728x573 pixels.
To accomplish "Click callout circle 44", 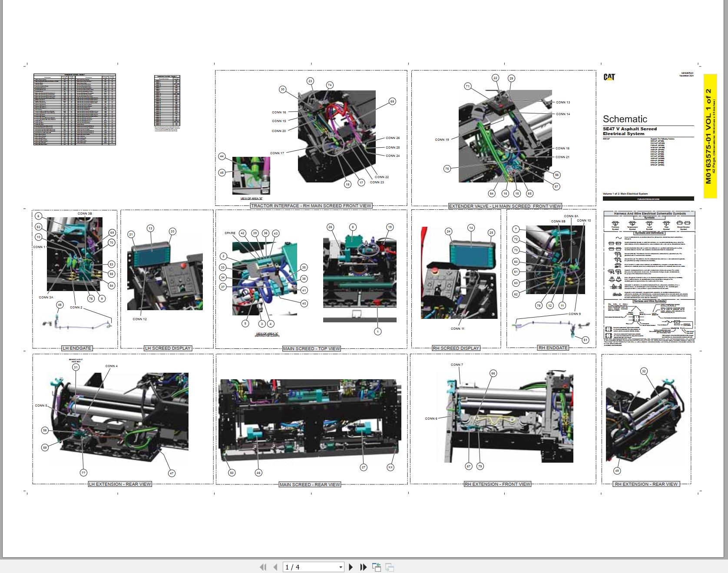I will [222, 156].
